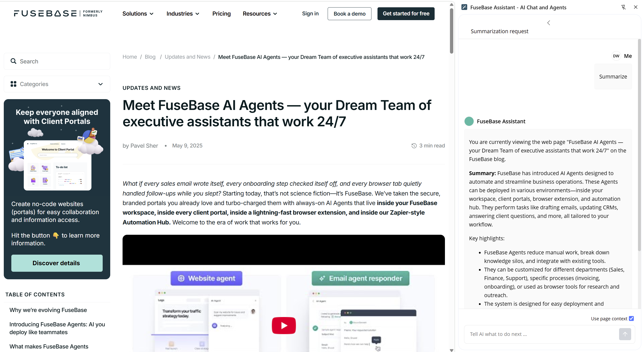The width and height of the screenshot is (644, 352).
Task: Click the Summarization request chat title
Action: [499, 31]
